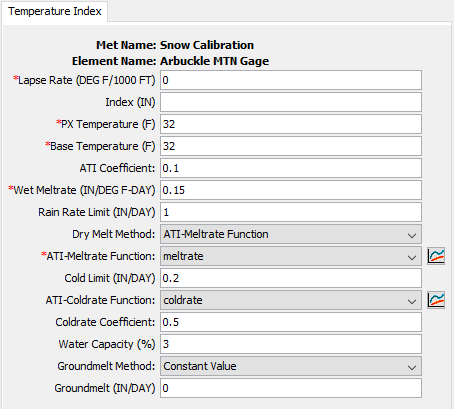454x409 pixels.
Task: Click the Cold Limit field showing 0.2
Action: click(291, 278)
